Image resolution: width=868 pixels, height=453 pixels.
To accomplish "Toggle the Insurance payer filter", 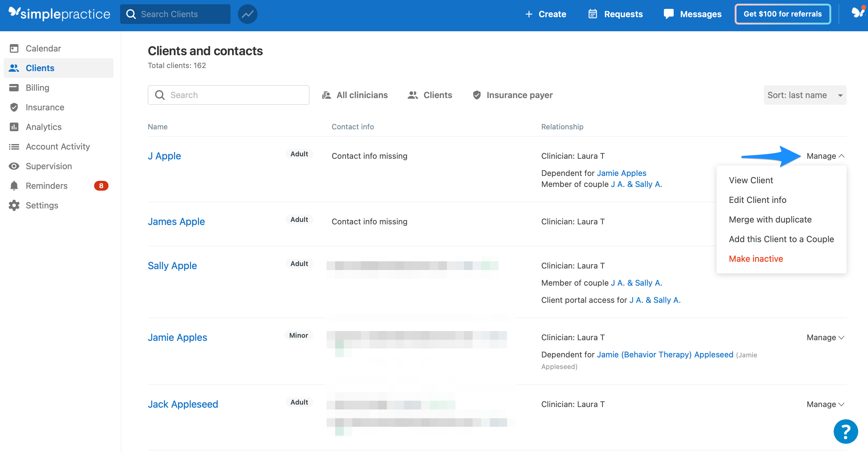I will (512, 95).
